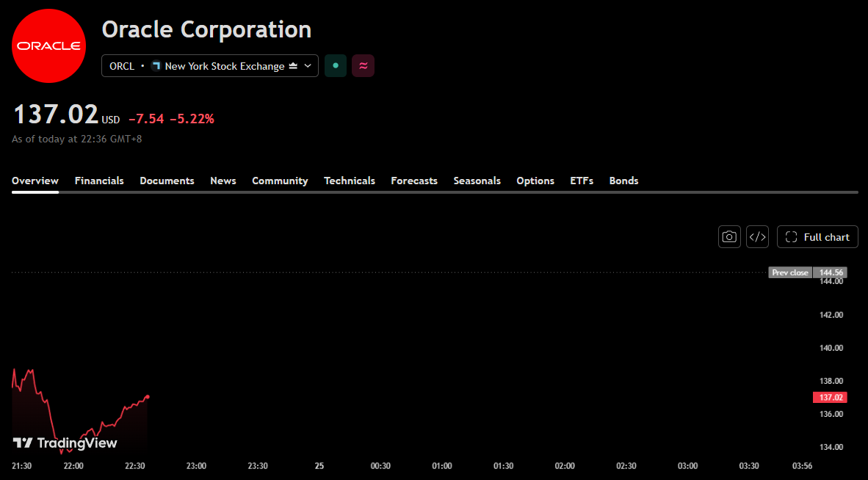Click the −7.54 −5.22% change text
Image resolution: width=868 pixels, height=480 pixels.
click(x=171, y=119)
